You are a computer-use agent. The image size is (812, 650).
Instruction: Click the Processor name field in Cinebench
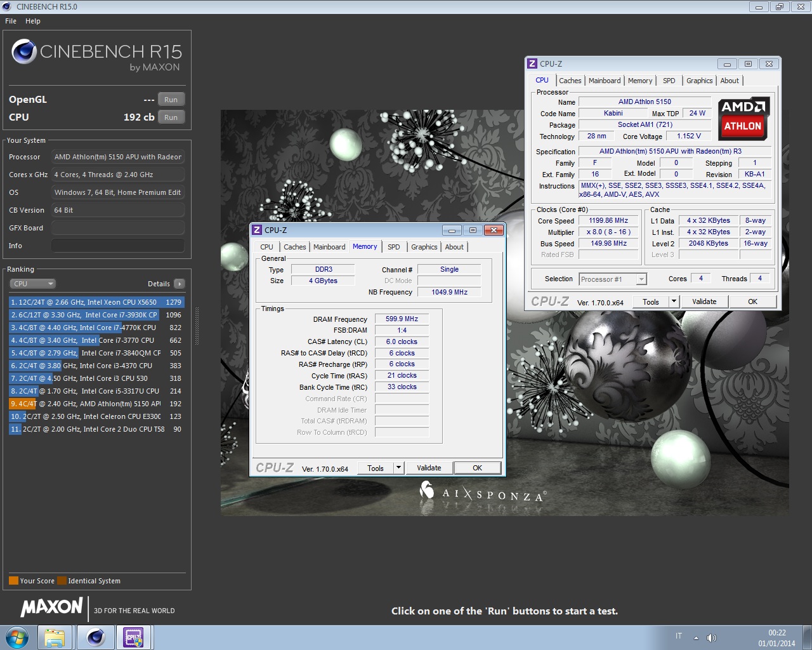point(118,157)
